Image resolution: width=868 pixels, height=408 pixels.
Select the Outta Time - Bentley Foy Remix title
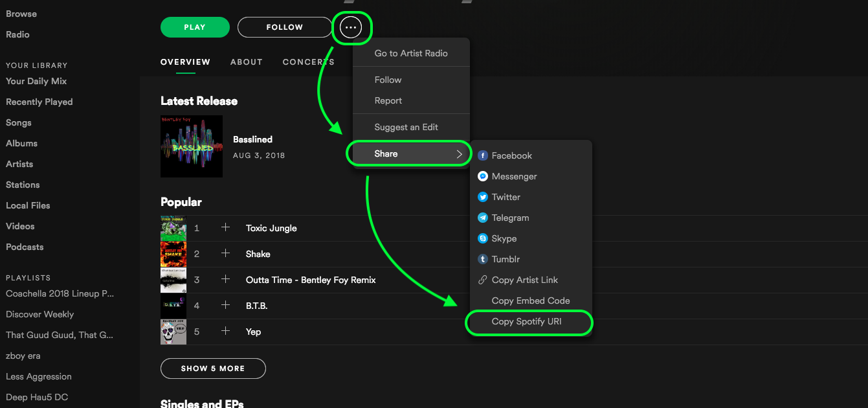coord(311,280)
